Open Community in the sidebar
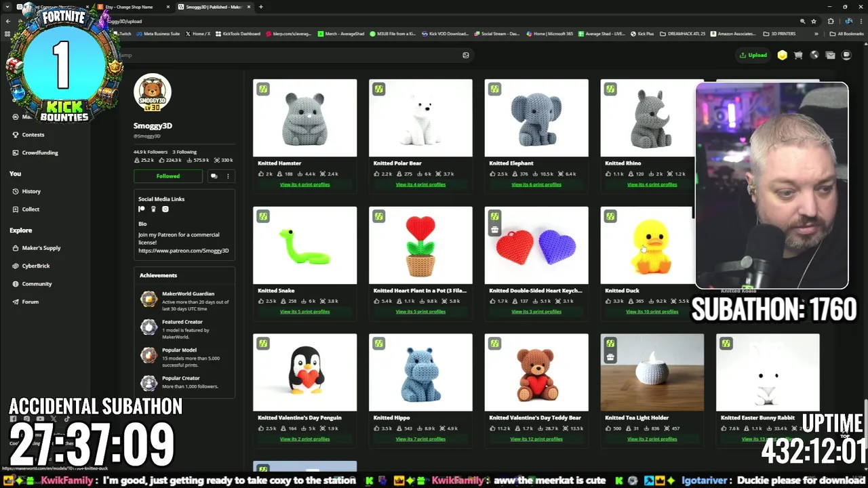The height and width of the screenshot is (488, 868). tap(37, 284)
